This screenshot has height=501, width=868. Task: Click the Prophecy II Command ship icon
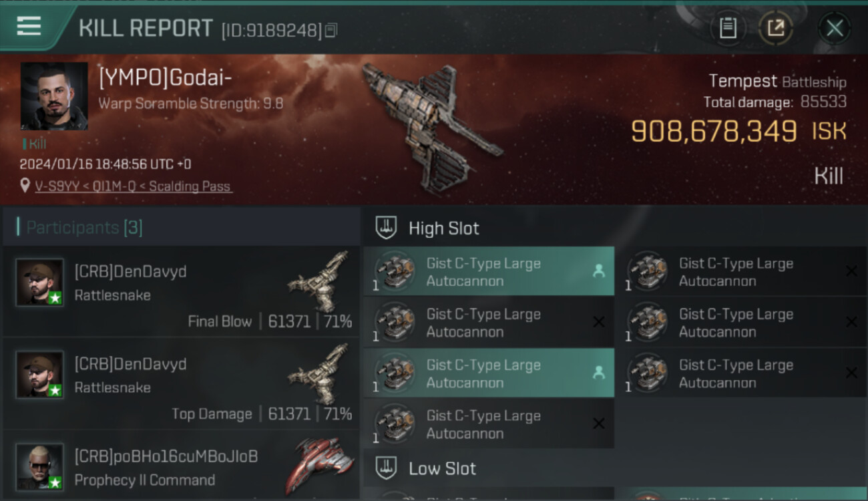[x=319, y=465]
